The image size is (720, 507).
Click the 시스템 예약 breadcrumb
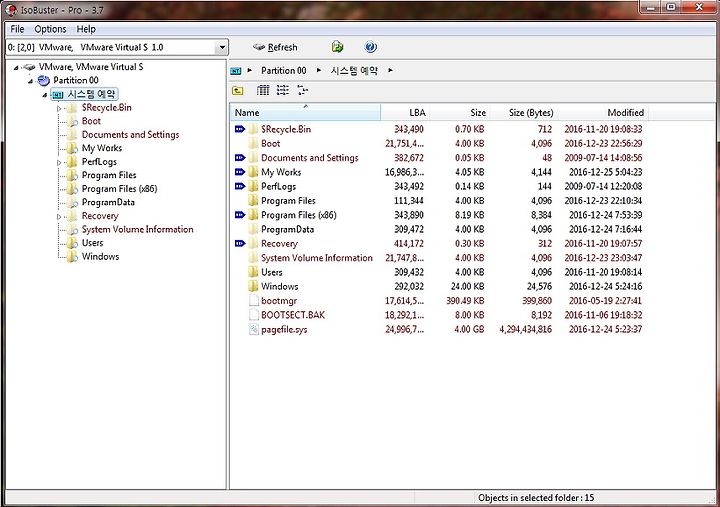pyautogui.click(x=354, y=71)
